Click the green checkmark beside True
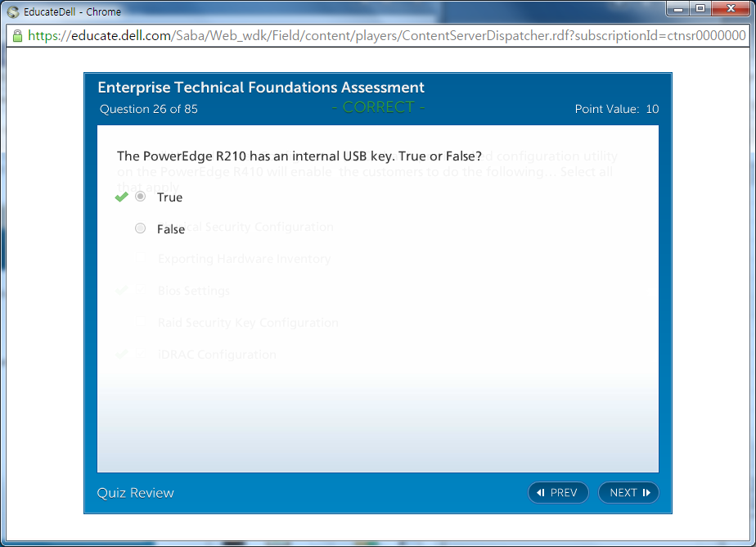 coord(121,197)
